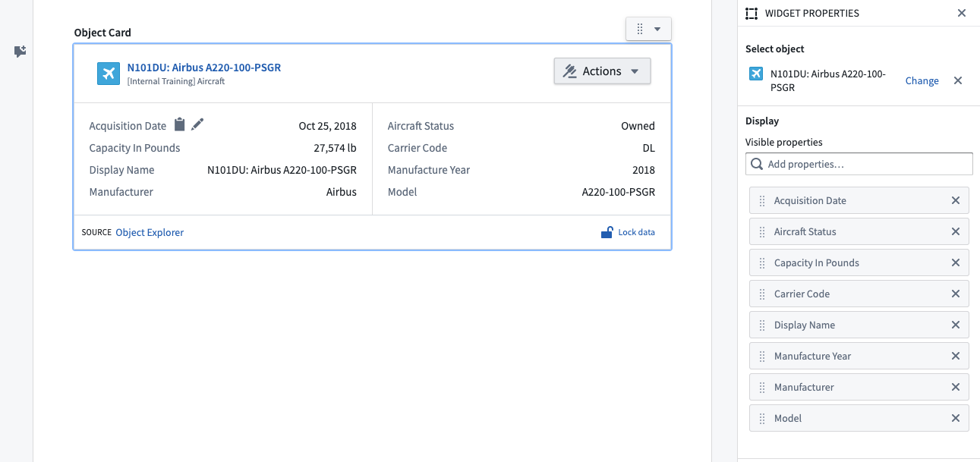This screenshot has height=462, width=980.
Task: Click the Airbus manufacturer value
Action: [342, 192]
